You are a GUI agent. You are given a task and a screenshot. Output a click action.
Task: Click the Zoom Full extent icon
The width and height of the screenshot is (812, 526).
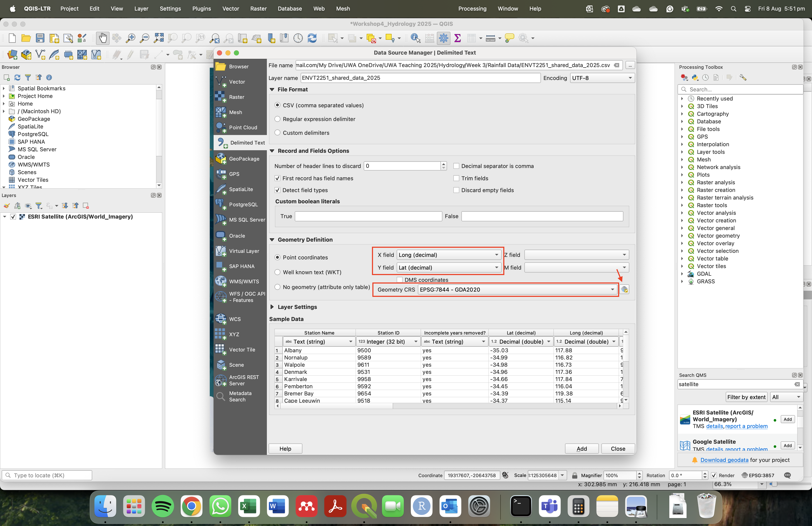click(x=159, y=38)
